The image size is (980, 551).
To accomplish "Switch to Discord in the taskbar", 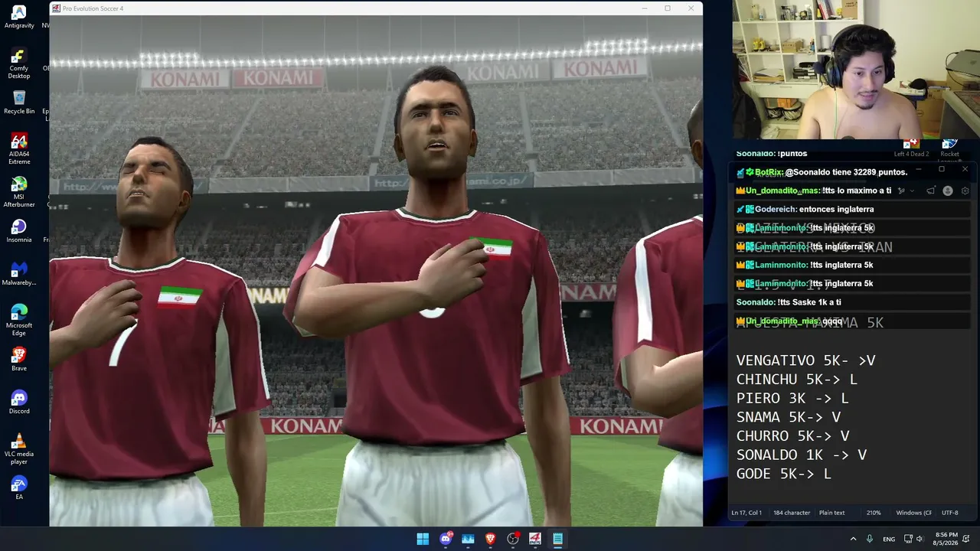I will click(x=446, y=539).
